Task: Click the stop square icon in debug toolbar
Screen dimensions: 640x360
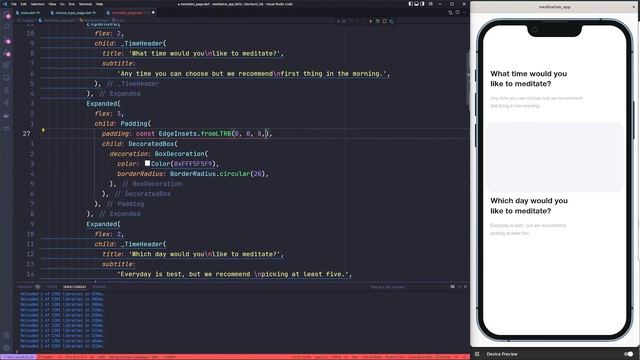Action: pos(384,21)
